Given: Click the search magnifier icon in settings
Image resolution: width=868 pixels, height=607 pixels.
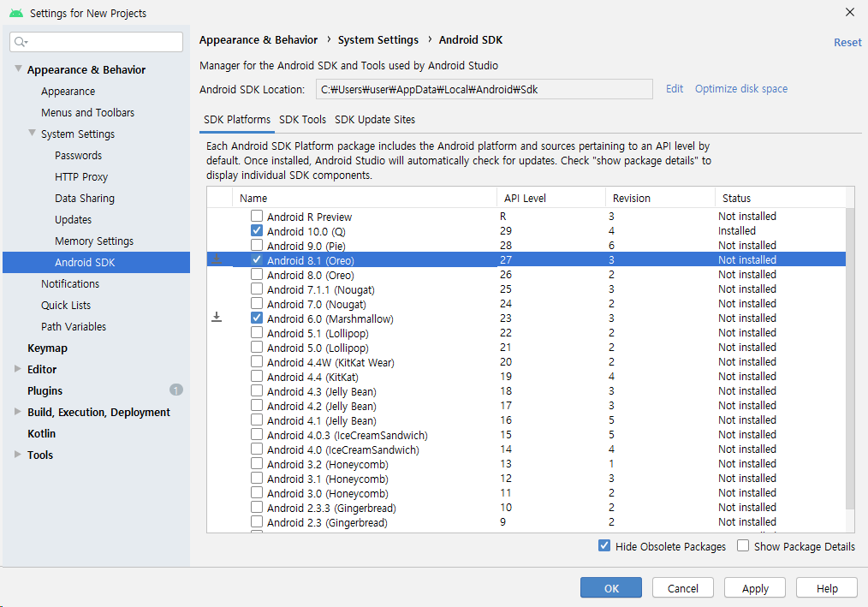Looking at the screenshot, I should click(21, 42).
